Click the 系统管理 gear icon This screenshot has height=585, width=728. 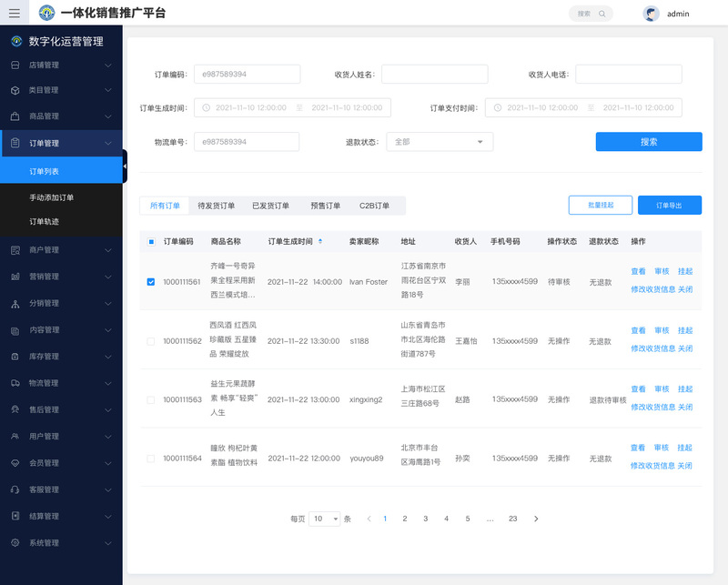(x=15, y=543)
